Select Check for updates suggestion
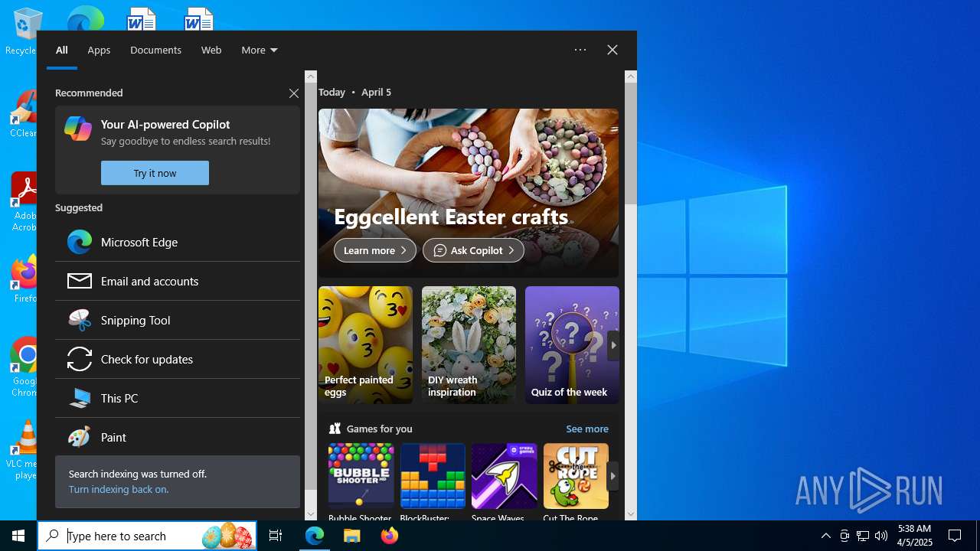 coord(178,359)
